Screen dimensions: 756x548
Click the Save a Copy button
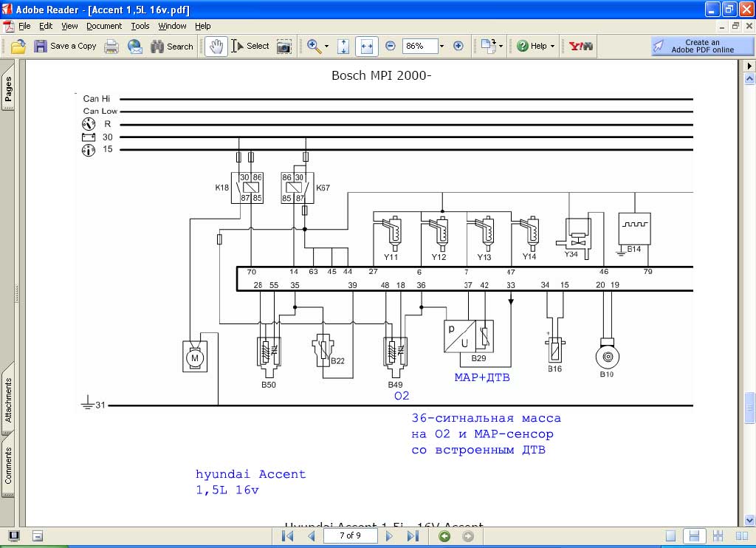(65, 47)
